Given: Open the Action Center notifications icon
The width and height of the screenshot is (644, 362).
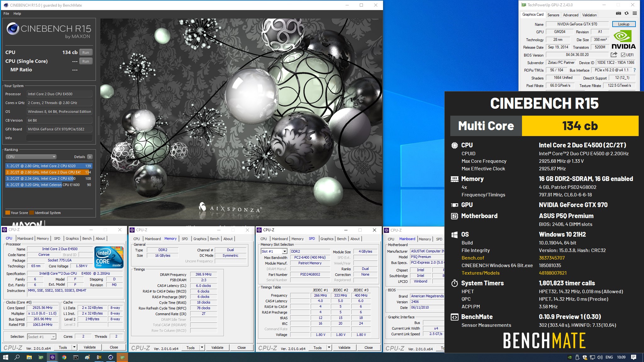Looking at the screenshot, I should tap(634, 357).
